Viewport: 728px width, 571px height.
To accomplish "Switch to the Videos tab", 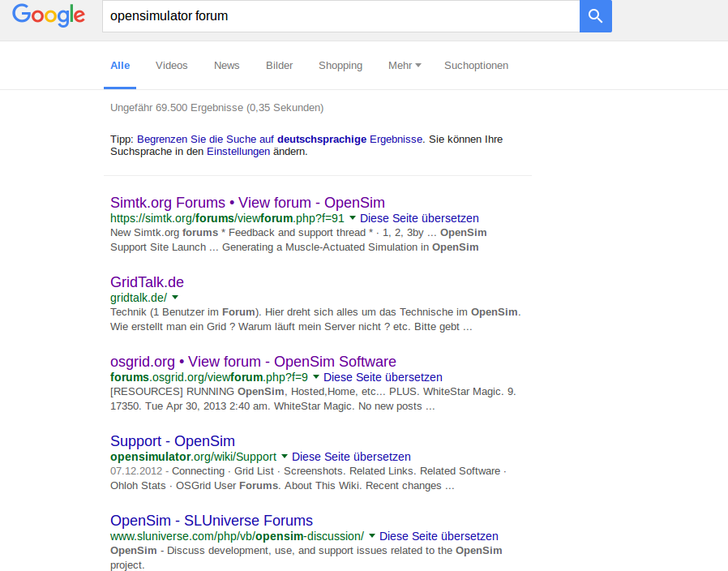I will tap(171, 66).
